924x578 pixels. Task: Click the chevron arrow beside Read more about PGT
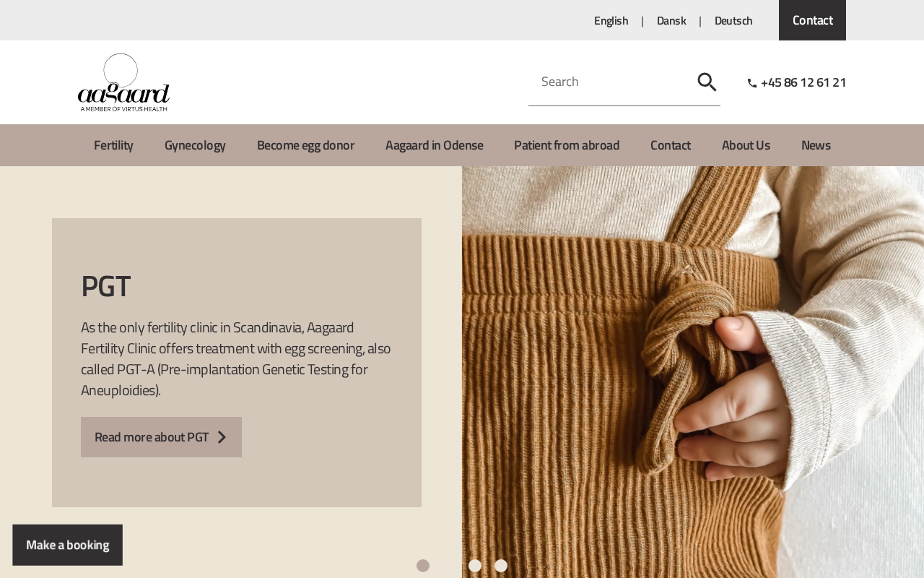point(222,437)
